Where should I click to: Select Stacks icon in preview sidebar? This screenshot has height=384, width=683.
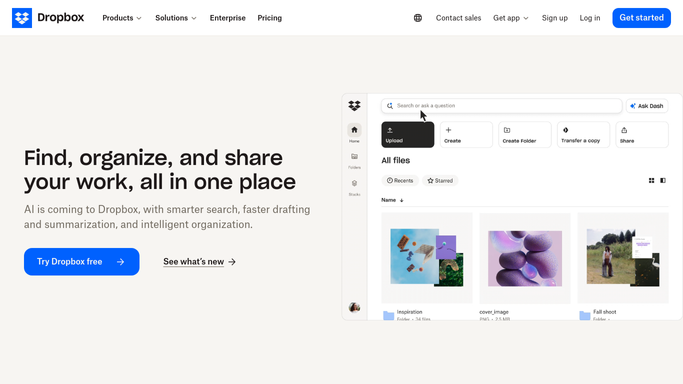pos(354,183)
